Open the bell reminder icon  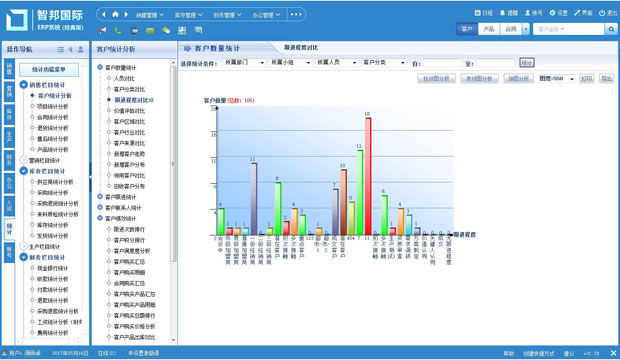click(502, 13)
